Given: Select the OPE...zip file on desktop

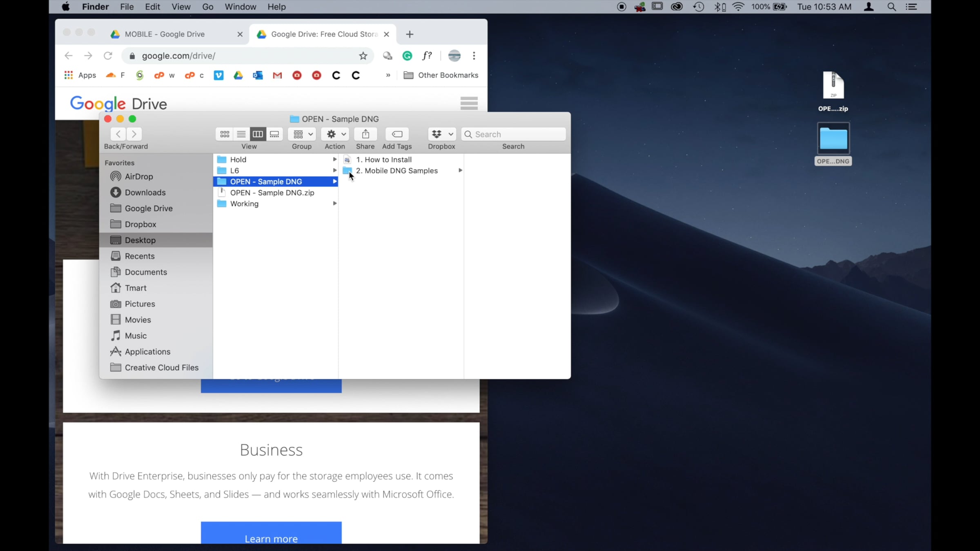Looking at the screenshot, I should [833, 91].
